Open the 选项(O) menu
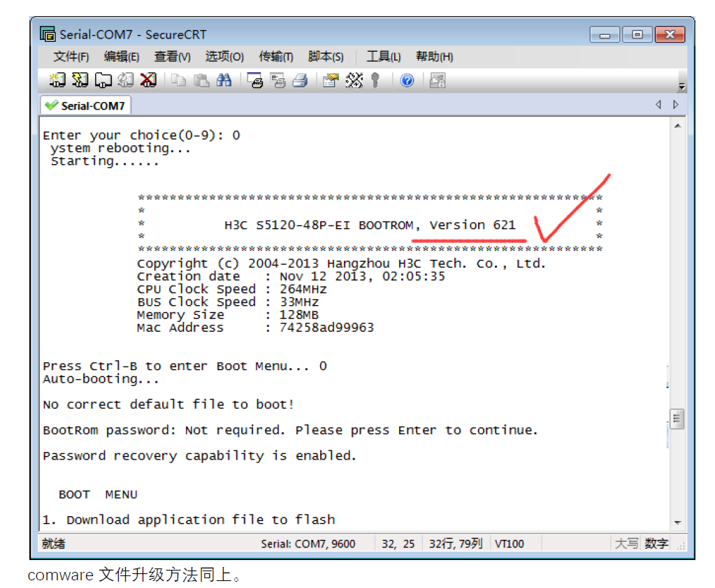715x588 pixels. point(224,57)
